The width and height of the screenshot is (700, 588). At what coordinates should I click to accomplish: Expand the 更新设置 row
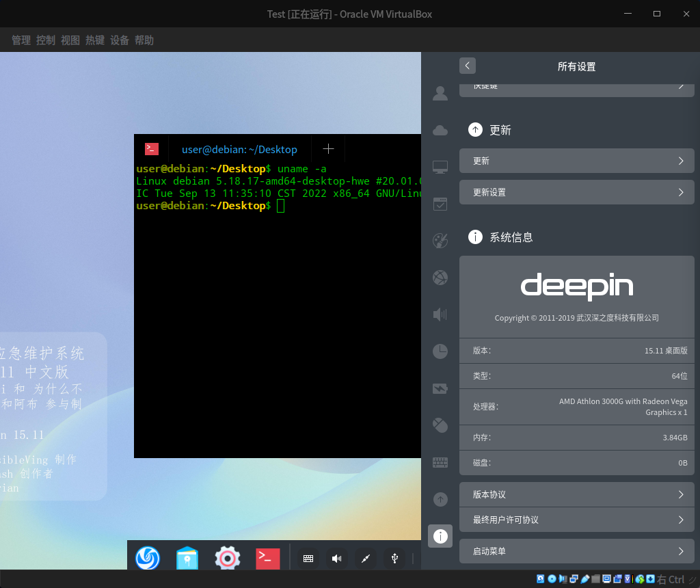pyautogui.click(x=576, y=192)
